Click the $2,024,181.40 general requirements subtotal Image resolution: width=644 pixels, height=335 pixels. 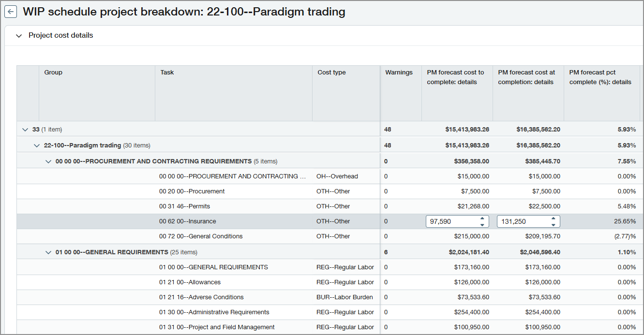(x=469, y=252)
